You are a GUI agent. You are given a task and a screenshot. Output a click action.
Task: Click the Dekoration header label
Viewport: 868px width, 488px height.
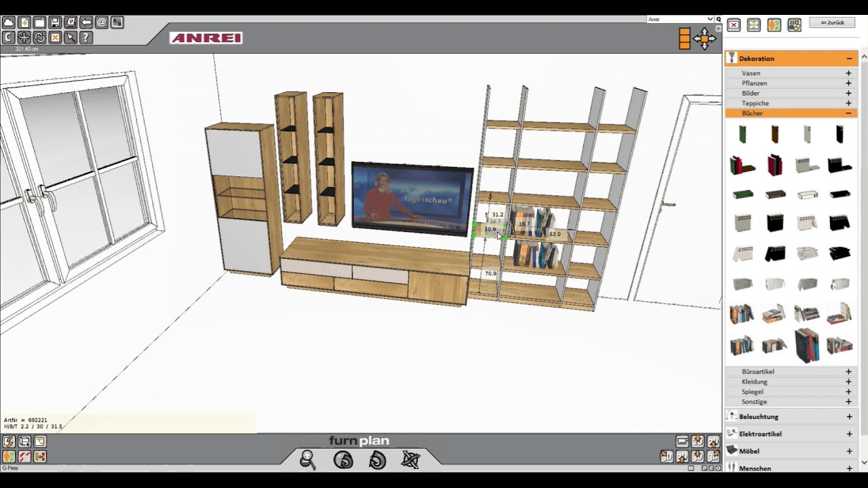tap(757, 59)
